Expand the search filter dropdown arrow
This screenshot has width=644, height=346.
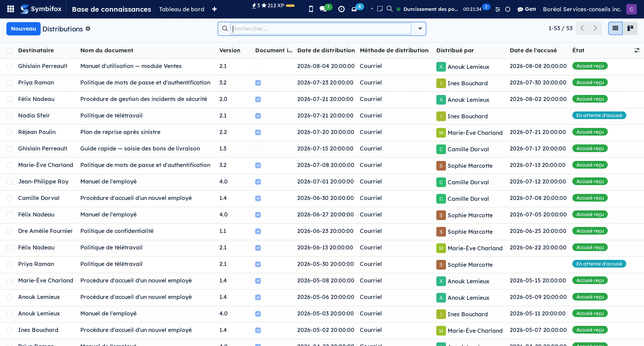point(420,29)
